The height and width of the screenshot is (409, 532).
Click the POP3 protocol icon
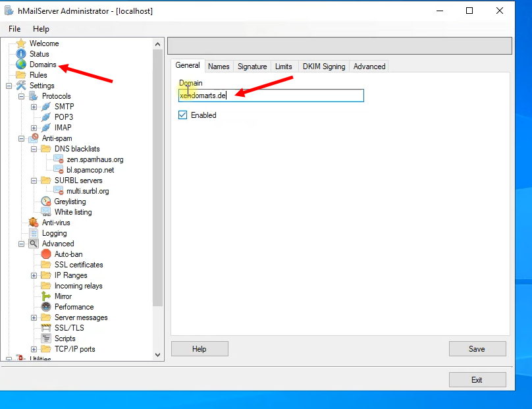[46, 117]
